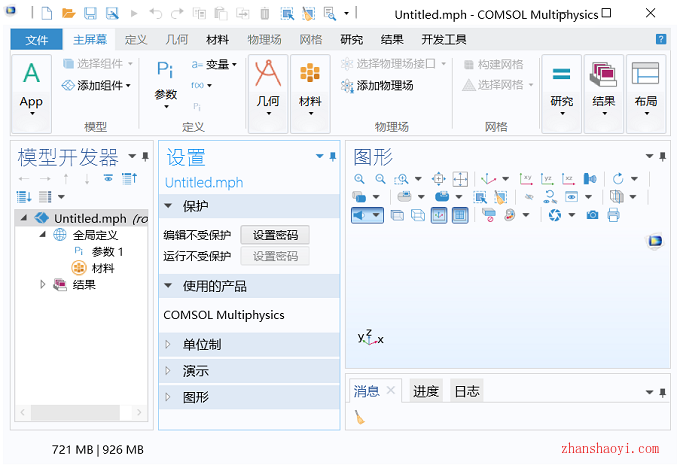Expand the 结果 tree node
This screenshot has height=465, width=680.
point(42,285)
